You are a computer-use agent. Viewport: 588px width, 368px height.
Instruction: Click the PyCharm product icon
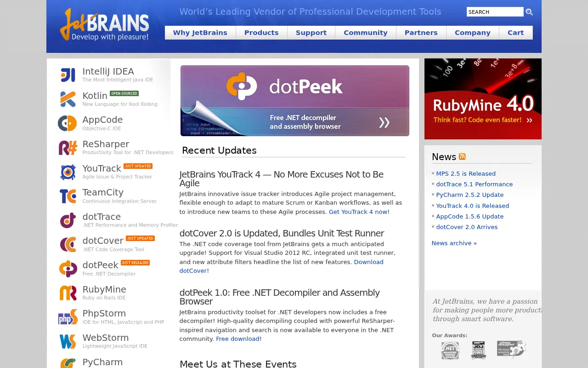(x=68, y=363)
